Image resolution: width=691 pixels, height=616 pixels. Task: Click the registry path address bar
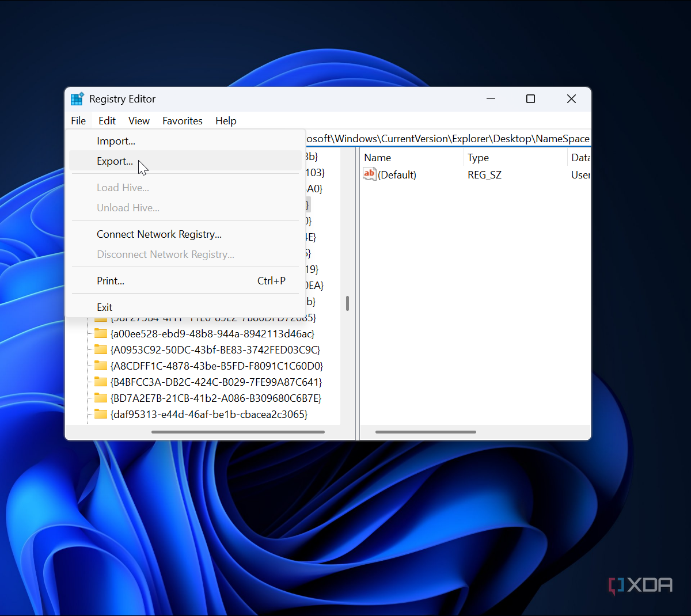(447, 139)
